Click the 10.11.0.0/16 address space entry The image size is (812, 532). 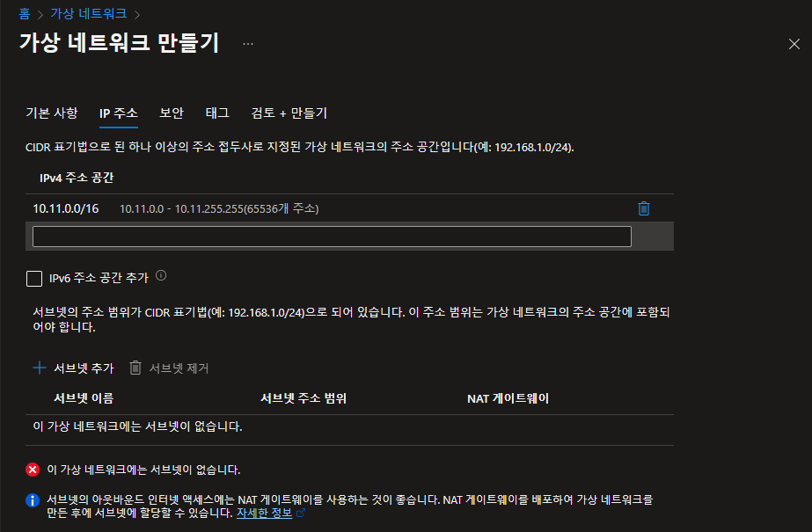coord(66,208)
